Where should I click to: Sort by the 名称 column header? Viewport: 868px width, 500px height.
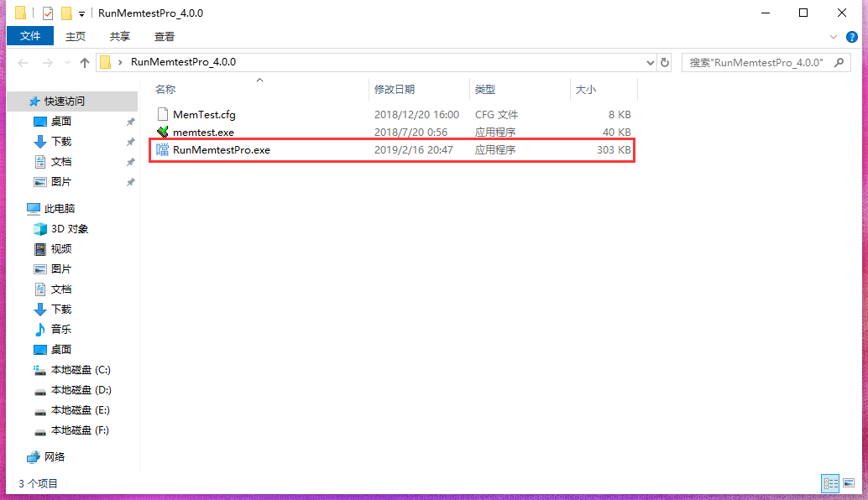(165, 89)
